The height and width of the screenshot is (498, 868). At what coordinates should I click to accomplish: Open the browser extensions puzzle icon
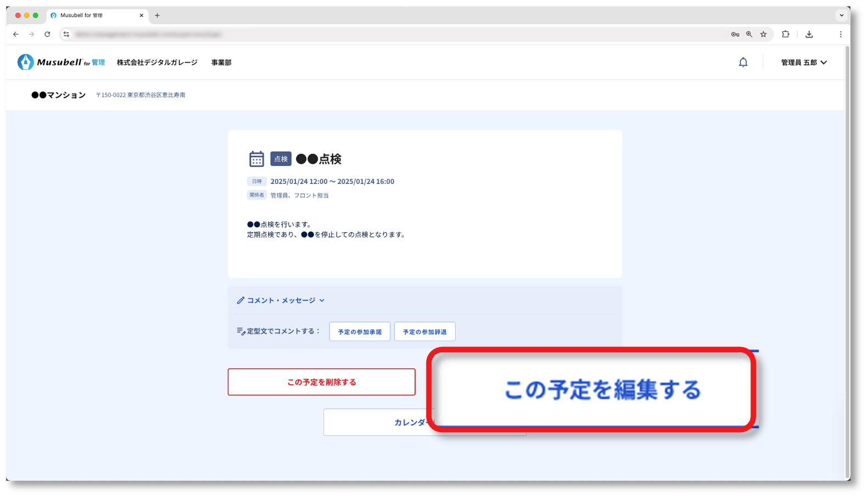[x=786, y=34]
